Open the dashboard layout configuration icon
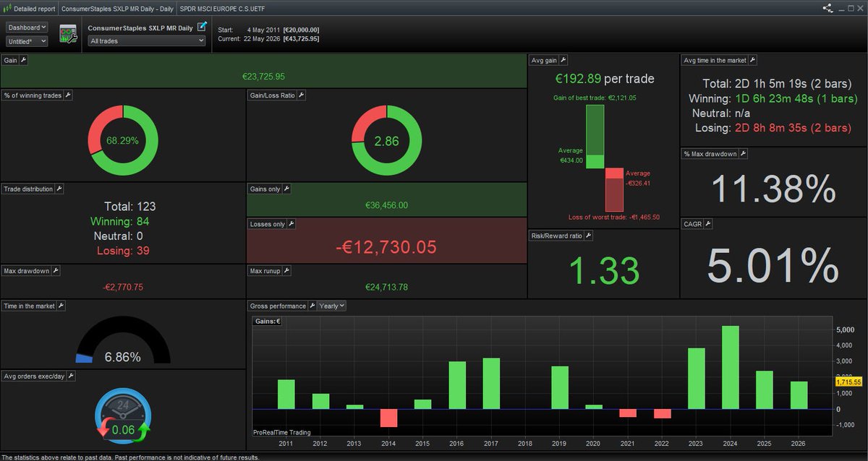Screen dimensions: 868x461 69,34
